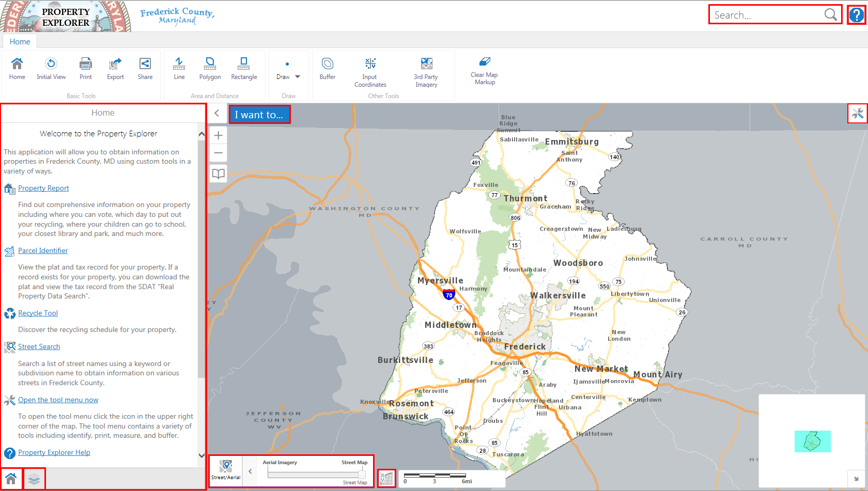Screen dimensions: 868x491
Task: Open the 'I want to...' menu
Action: click(259, 114)
